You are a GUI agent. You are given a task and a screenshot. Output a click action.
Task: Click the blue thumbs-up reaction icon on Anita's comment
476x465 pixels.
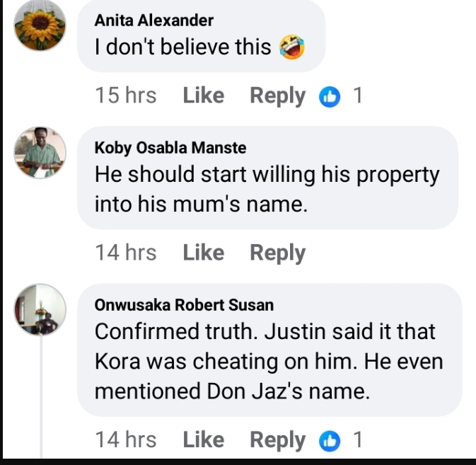330,96
